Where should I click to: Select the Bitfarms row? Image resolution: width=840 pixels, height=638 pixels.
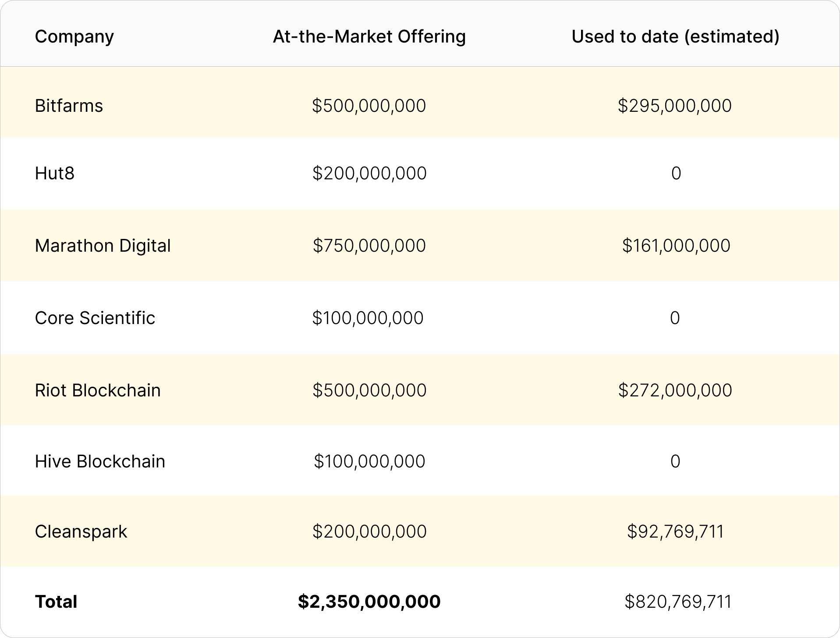(x=69, y=105)
